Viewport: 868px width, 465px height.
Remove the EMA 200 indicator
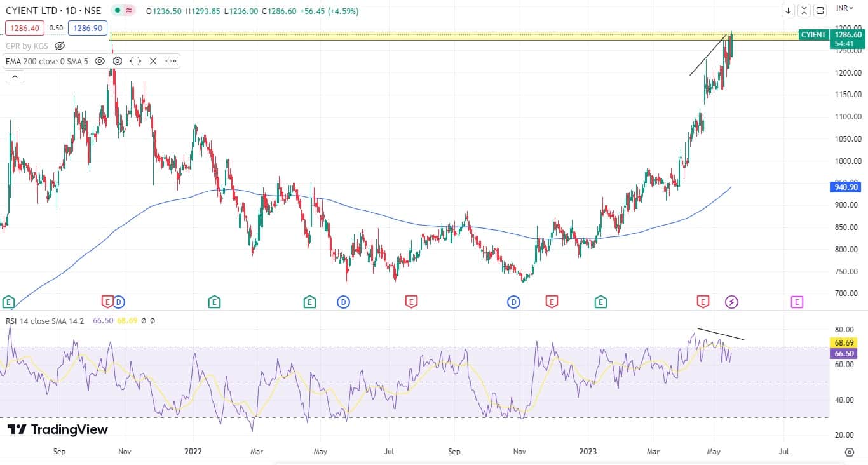153,61
